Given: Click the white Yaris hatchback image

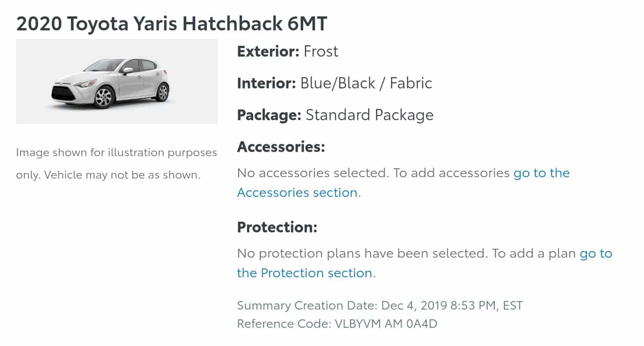Looking at the screenshot, I should (x=117, y=82).
